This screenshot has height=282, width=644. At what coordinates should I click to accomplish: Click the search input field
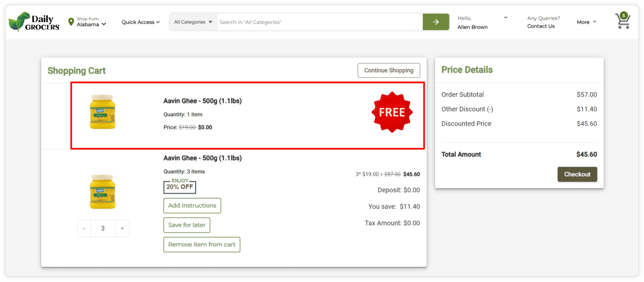point(319,22)
